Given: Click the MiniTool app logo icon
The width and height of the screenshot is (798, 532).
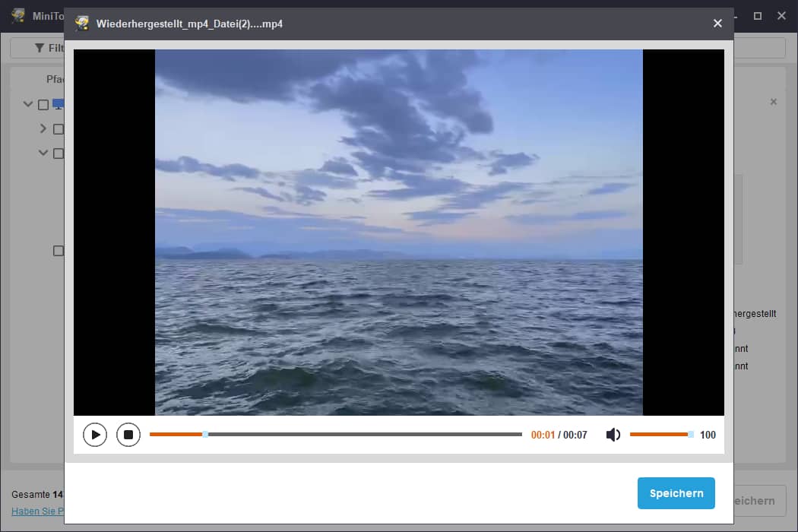Looking at the screenshot, I should 18,16.
